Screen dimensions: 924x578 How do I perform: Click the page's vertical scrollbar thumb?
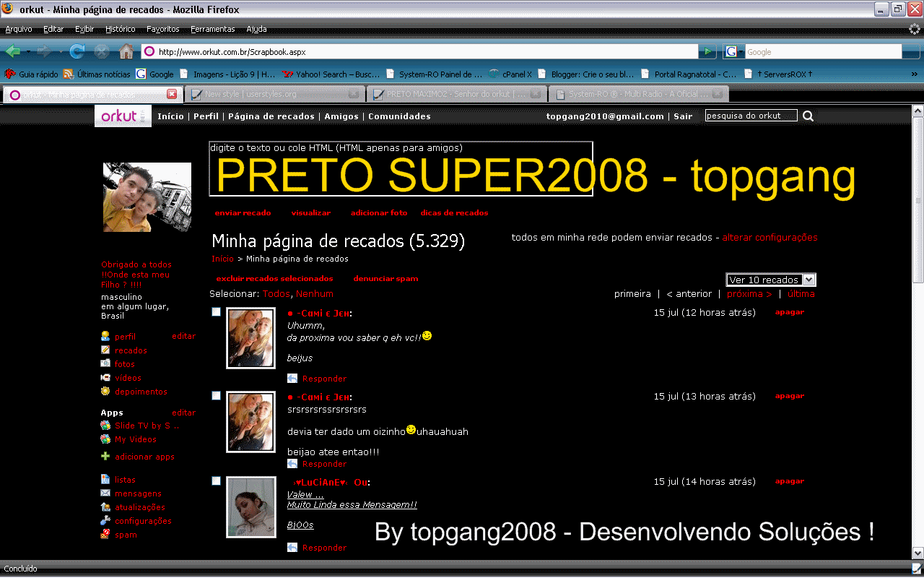(x=918, y=199)
